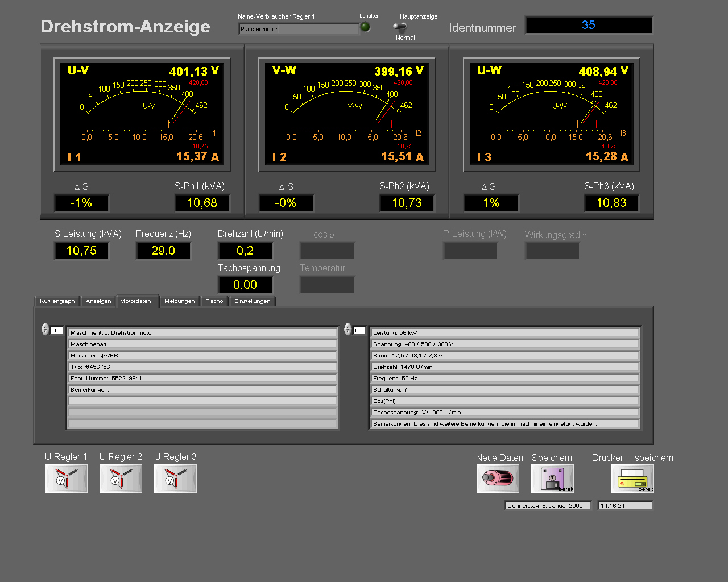Click the Spannung: 400 / 500 / 380 V row

point(505,344)
